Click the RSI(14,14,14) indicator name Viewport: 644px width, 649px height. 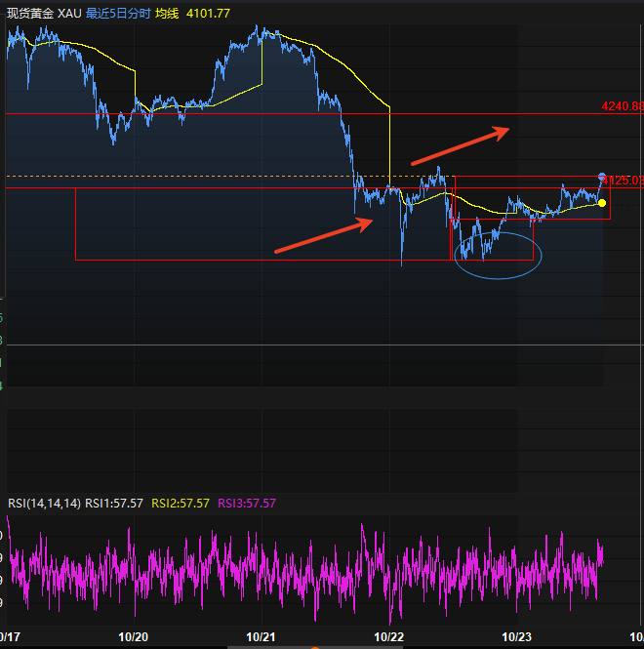[44, 504]
